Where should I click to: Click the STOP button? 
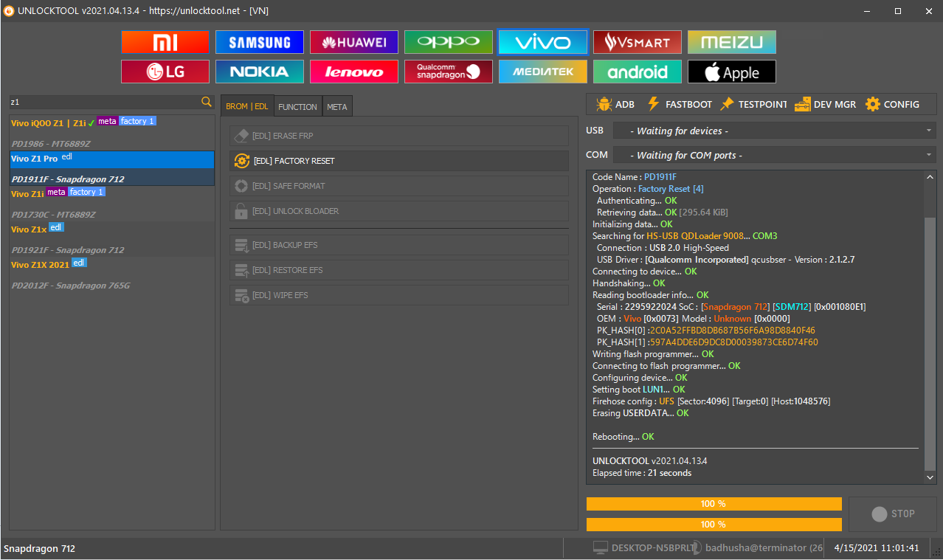[x=893, y=514]
